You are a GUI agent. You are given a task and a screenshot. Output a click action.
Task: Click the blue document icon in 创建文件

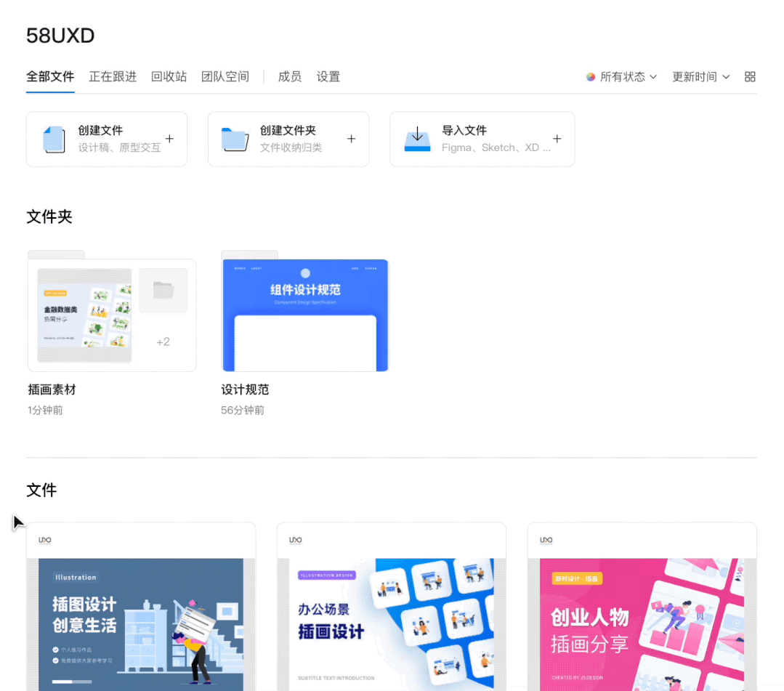point(54,139)
